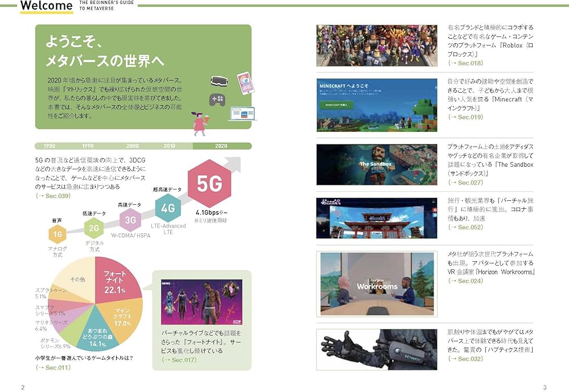Click the VR headset icon in green banner

(x=219, y=81)
